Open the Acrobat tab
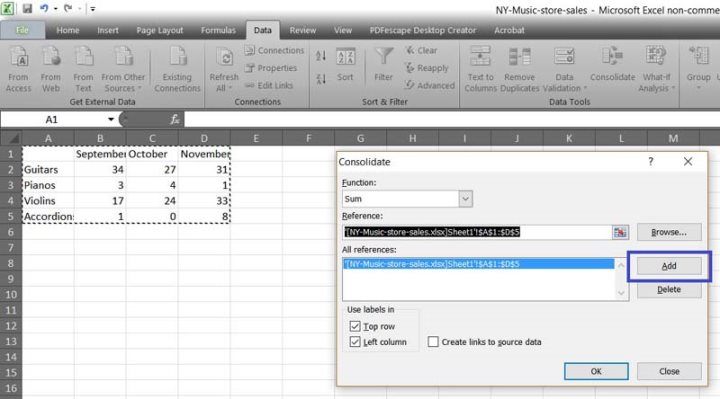Screen dimensions: 720x399 [x=509, y=30]
